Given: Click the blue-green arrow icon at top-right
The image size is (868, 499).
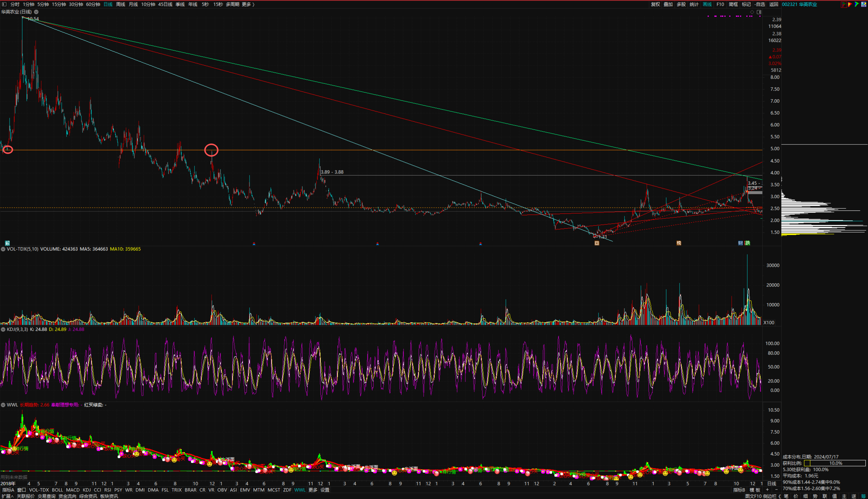Looking at the screenshot, I should (856, 4).
